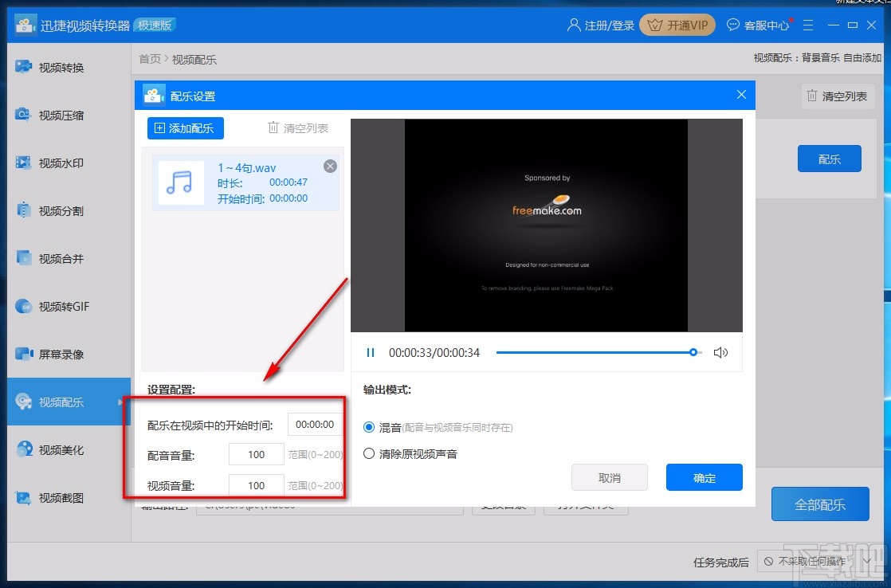Edit the 配乐开始时间 input field
The image size is (891, 588).
pos(314,425)
